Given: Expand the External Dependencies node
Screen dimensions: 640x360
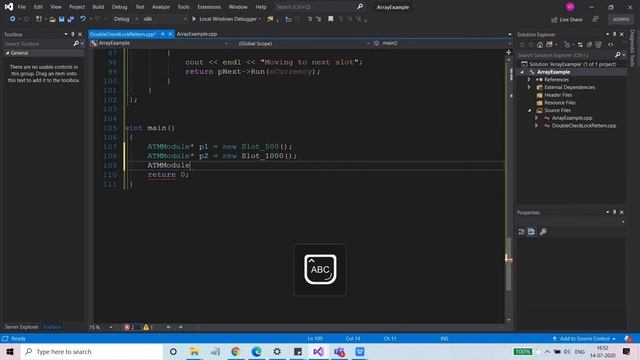Looking at the screenshot, I should tap(529, 87).
